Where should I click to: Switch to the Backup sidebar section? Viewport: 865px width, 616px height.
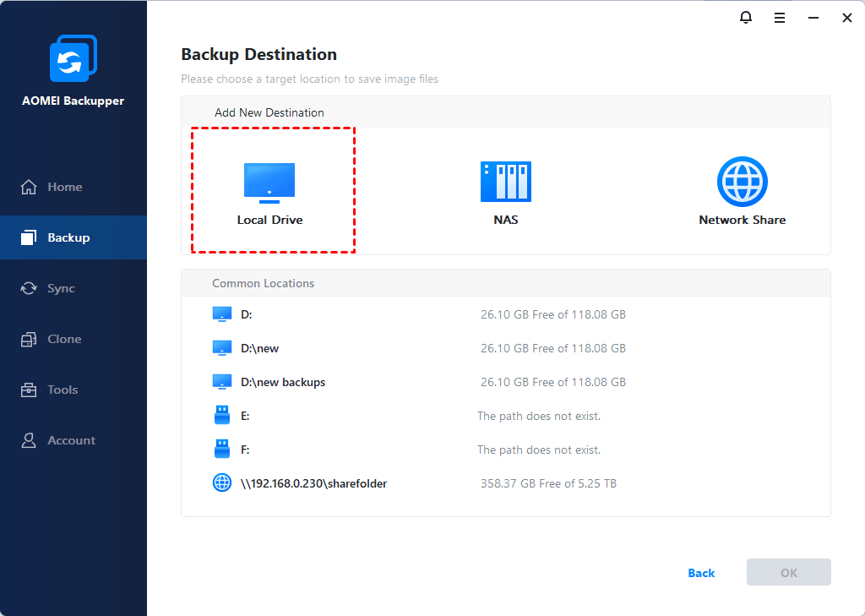point(68,237)
